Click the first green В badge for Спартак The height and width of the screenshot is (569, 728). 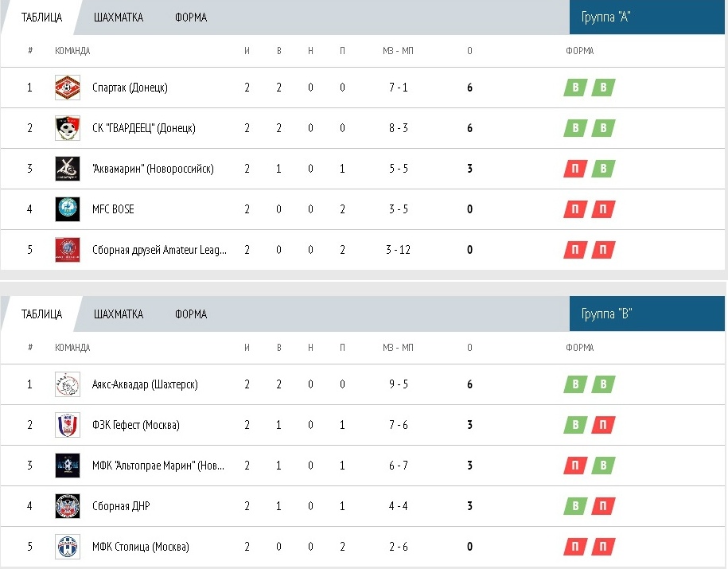(x=576, y=88)
